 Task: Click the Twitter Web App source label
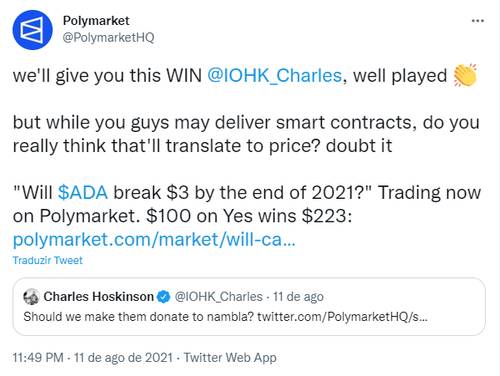point(230,357)
